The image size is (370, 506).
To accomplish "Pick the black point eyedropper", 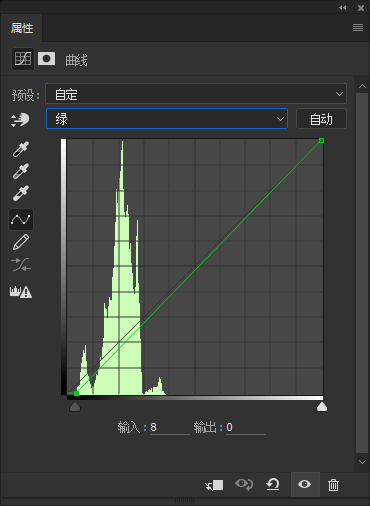I will coord(21,149).
